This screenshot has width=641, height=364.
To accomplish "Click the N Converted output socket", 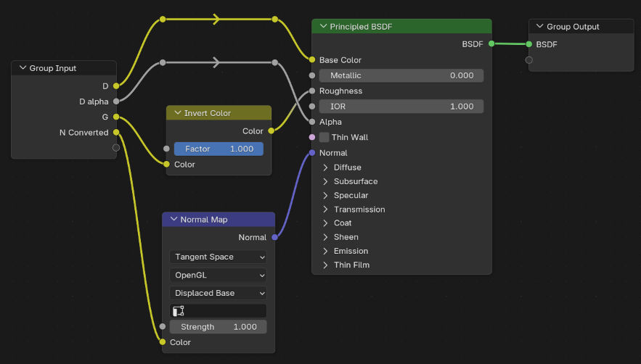I will 116,133.
